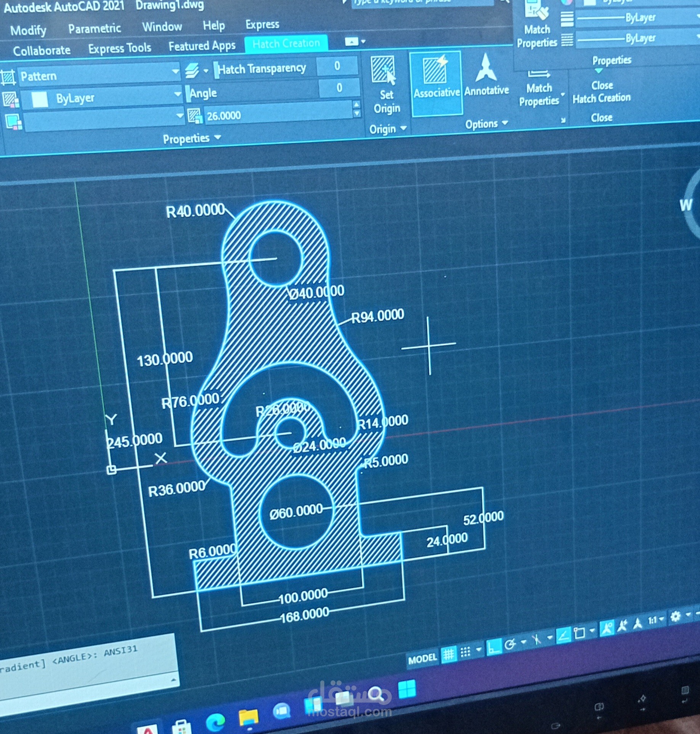Screen dimensions: 700x734
Task: Open the background color dropdown
Action: pos(180,115)
